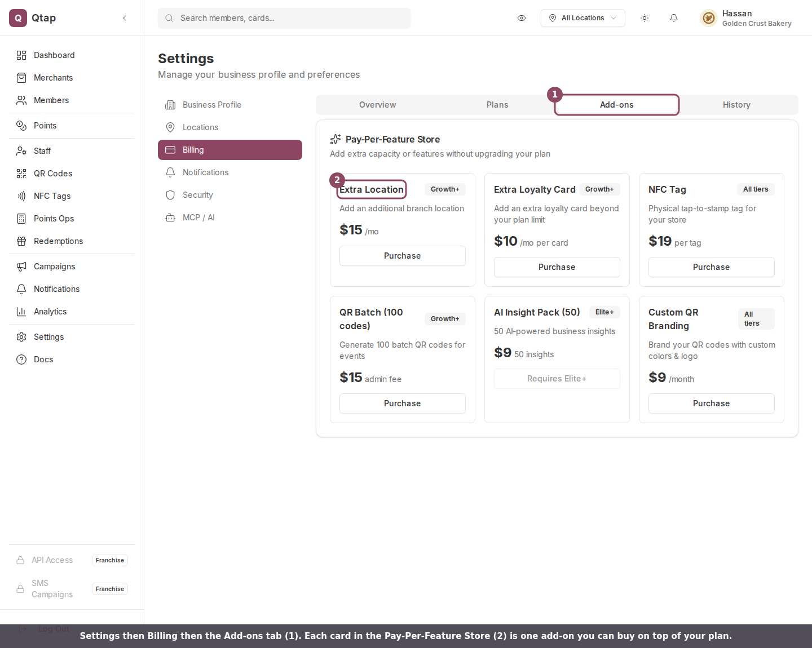This screenshot has height=648, width=812.
Task: Open the QR Codes icon
Action: point(21,174)
